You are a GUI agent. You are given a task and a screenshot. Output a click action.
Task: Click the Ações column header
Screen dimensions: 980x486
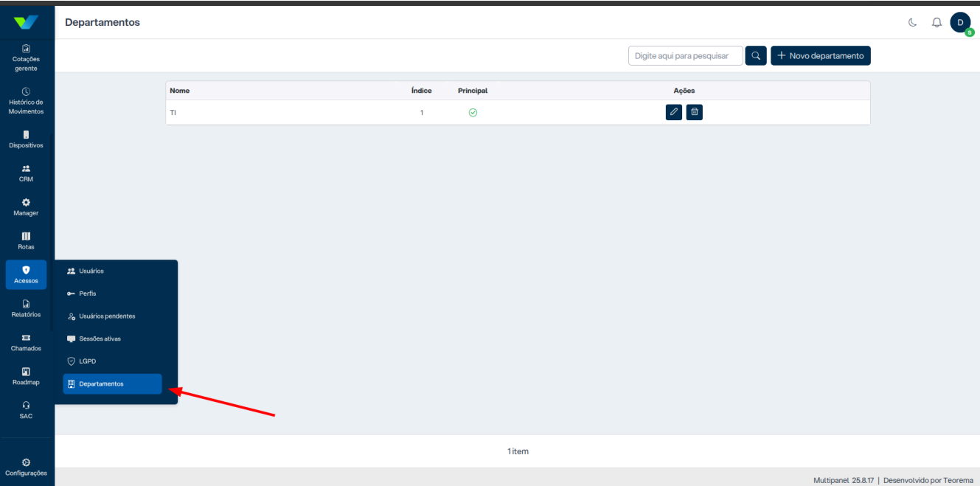click(684, 91)
